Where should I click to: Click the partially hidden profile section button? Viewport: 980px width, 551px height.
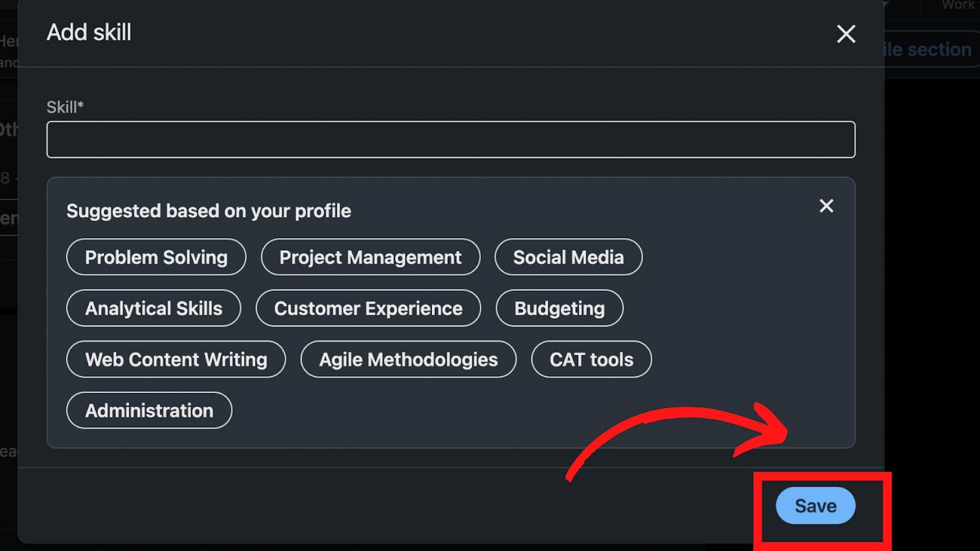931,50
